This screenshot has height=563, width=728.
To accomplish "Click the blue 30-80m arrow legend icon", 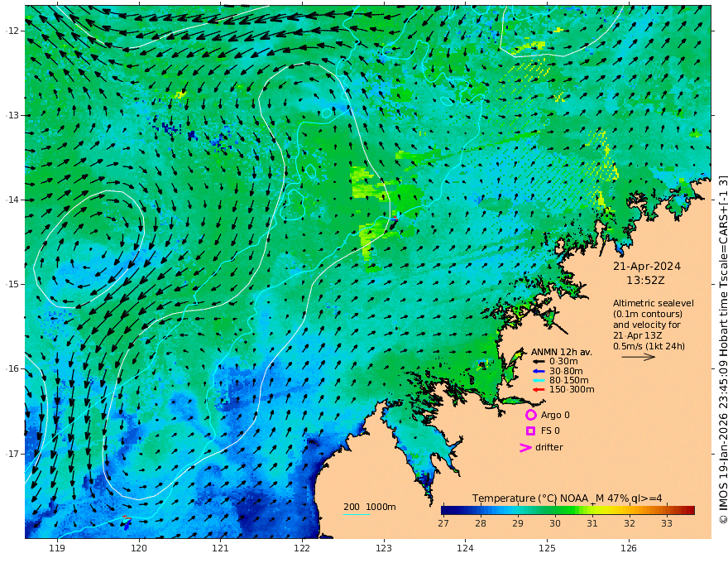I will pos(539,371).
